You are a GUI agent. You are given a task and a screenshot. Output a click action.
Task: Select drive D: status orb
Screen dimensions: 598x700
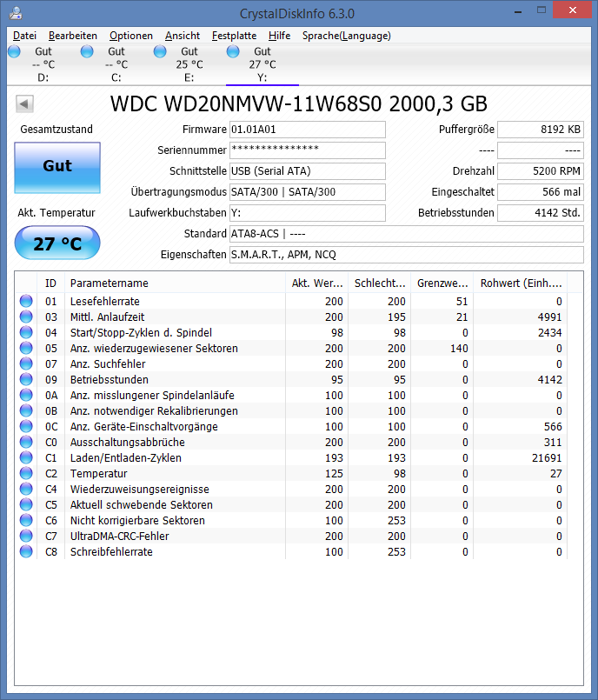point(14,52)
